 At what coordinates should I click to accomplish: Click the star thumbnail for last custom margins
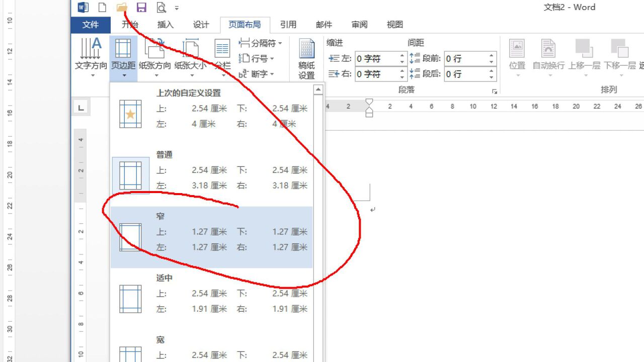(x=130, y=114)
